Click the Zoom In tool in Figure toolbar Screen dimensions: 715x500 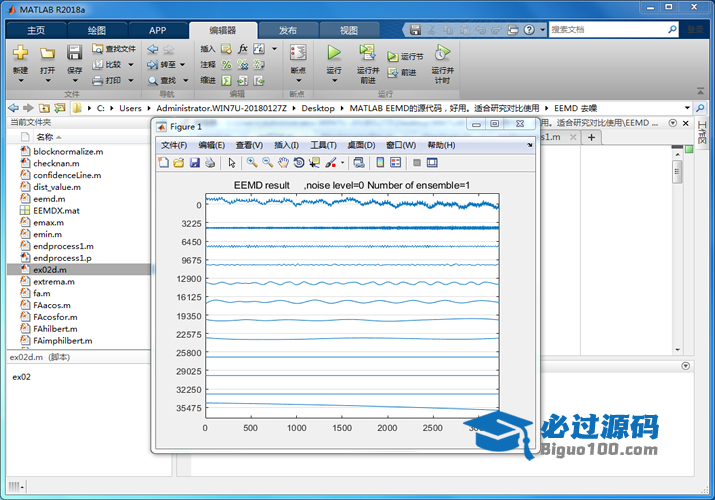point(252,162)
